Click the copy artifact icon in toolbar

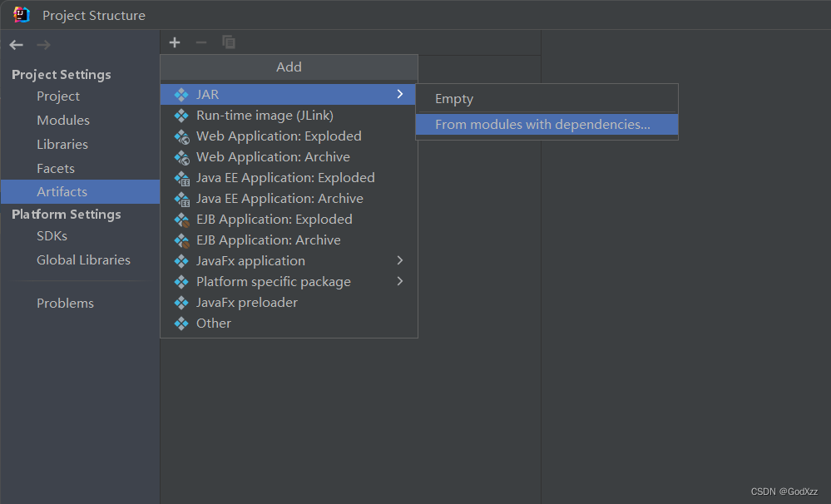[x=228, y=42]
